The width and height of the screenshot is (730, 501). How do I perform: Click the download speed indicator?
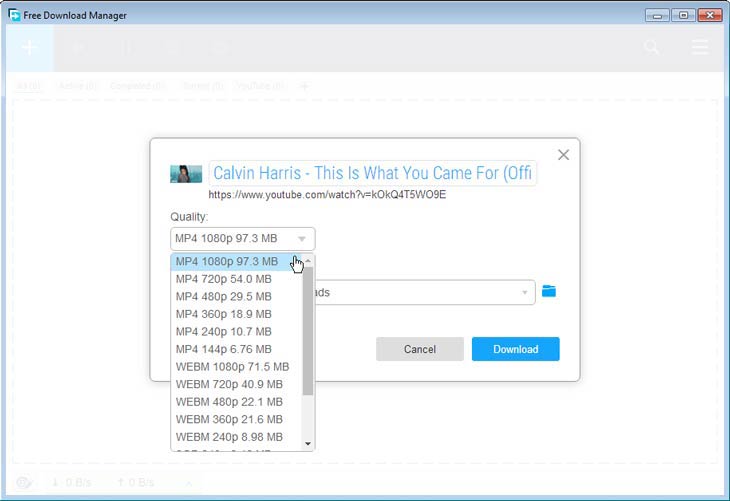[x=71, y=482]
